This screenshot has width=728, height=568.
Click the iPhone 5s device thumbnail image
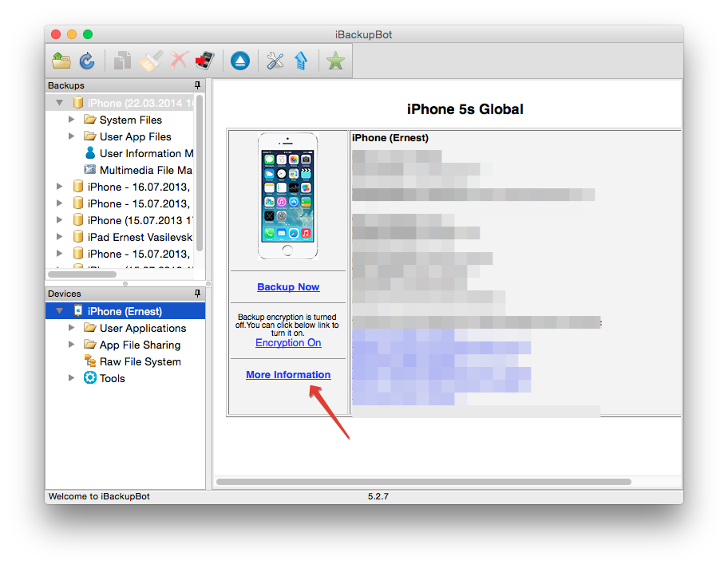(287, 196)
